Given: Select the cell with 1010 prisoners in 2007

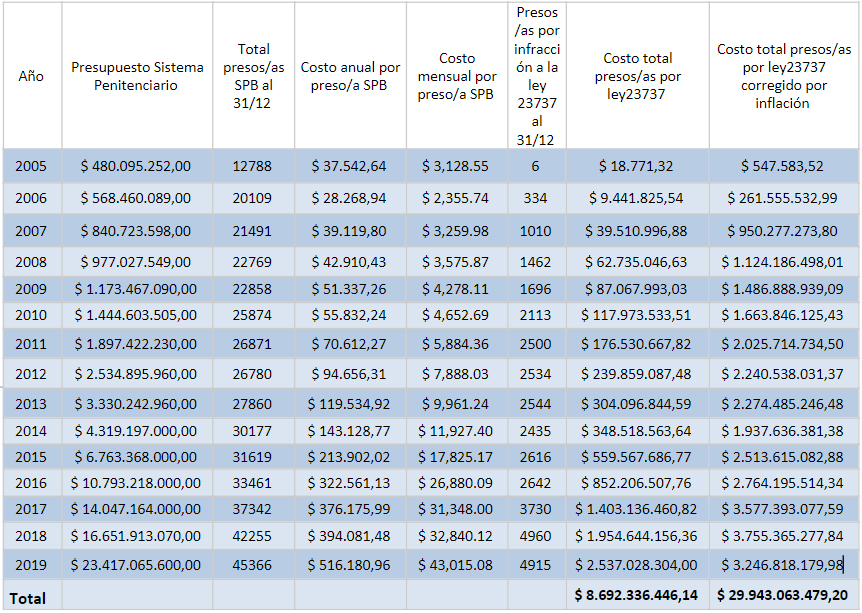Looking at the screenshot, I should point(537,231).
